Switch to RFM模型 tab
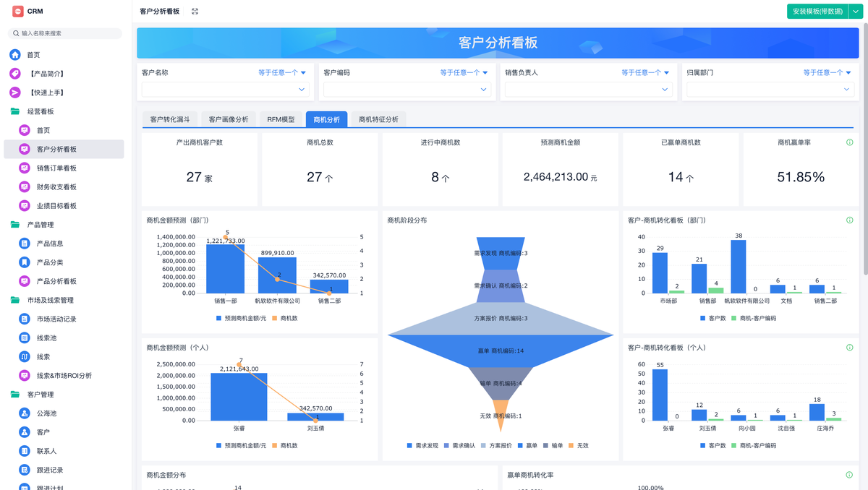 pyautogui.click(x=281, y=119)
